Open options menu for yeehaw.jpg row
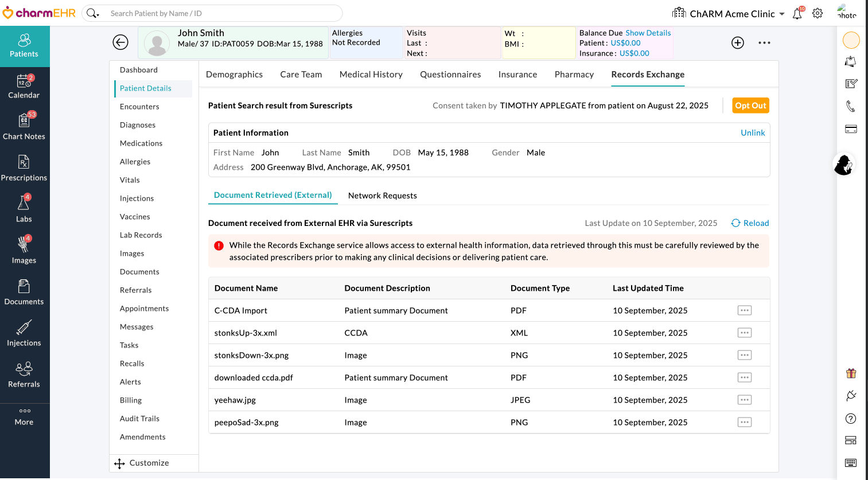 (x=745, y=400)
